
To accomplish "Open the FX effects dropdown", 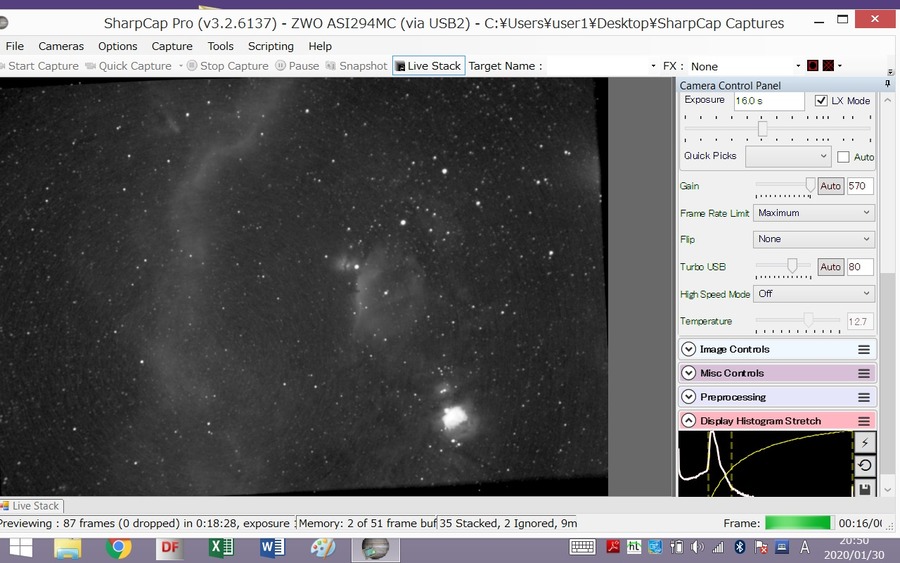I will [745, 66].
